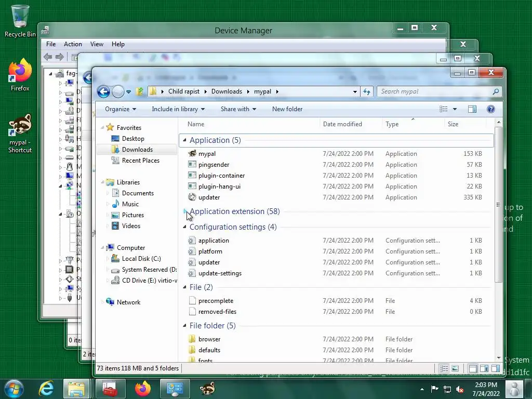Viewport: 532px width, 399px height.
Task: Open the Help menu in Device Manager
Action: (x=118, y=44)
